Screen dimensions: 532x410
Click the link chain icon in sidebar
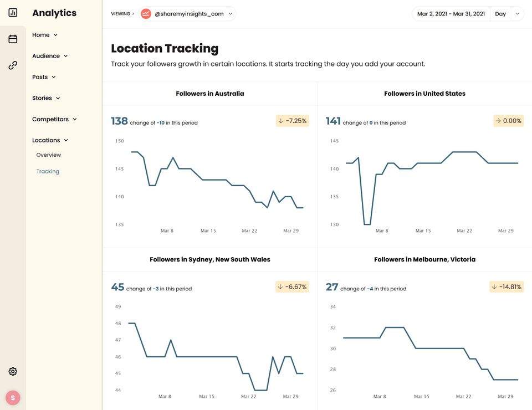tap(13, 65)
